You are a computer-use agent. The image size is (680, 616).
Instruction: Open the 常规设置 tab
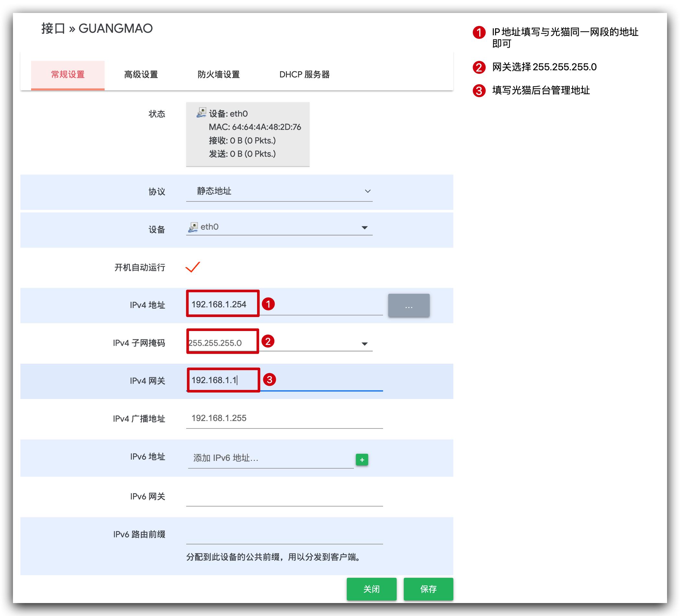(x=68, y=74)
